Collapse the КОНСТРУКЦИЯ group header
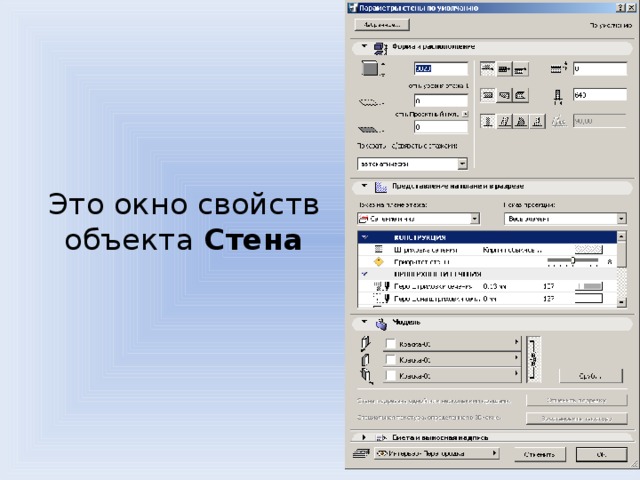Viewport: 640px width, 480px height. click(x=365, y=237)
